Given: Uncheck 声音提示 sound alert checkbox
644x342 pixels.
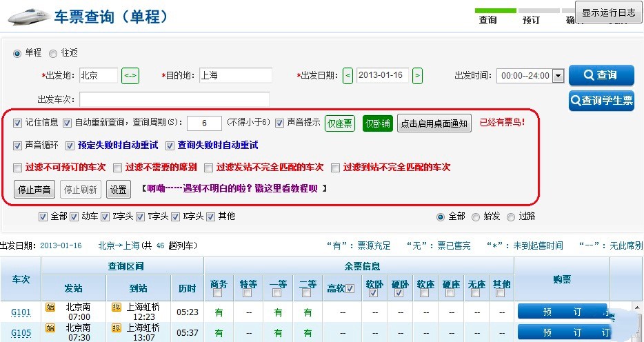Looking at the screenshot, I should (x=280, y=123).
